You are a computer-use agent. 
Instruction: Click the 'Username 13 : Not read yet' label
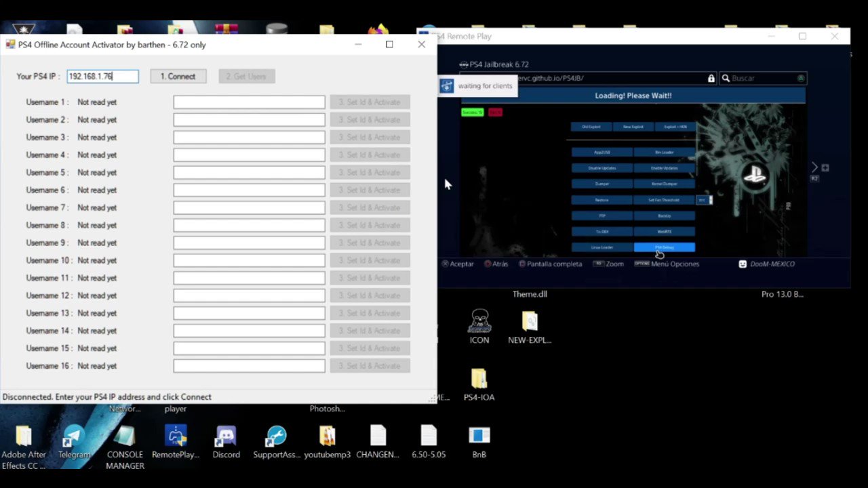click(x=71, y=313)
